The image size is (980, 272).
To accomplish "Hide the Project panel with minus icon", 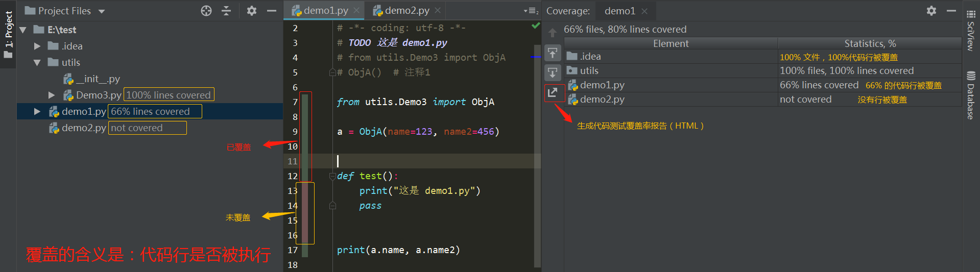I will 272,11.
